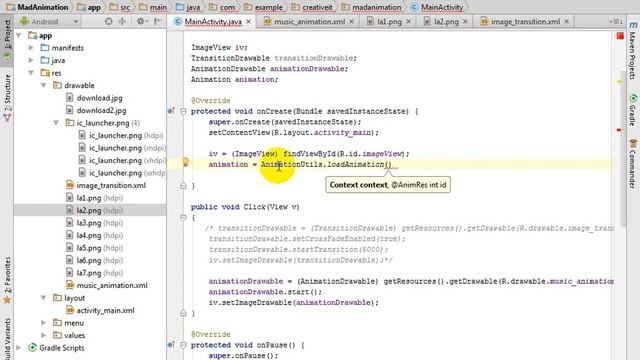Click the yellow warning stripe marker

(x=619, y=82)
